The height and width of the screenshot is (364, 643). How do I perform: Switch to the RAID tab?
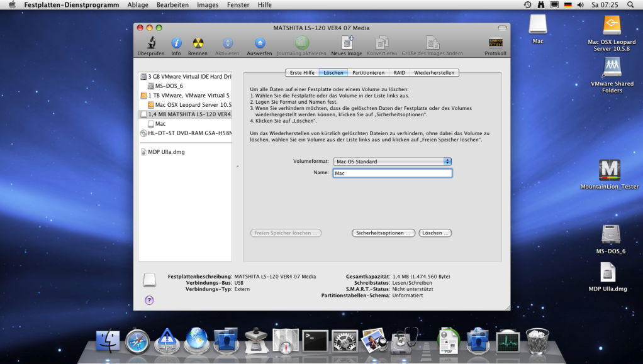click(399, 73)
